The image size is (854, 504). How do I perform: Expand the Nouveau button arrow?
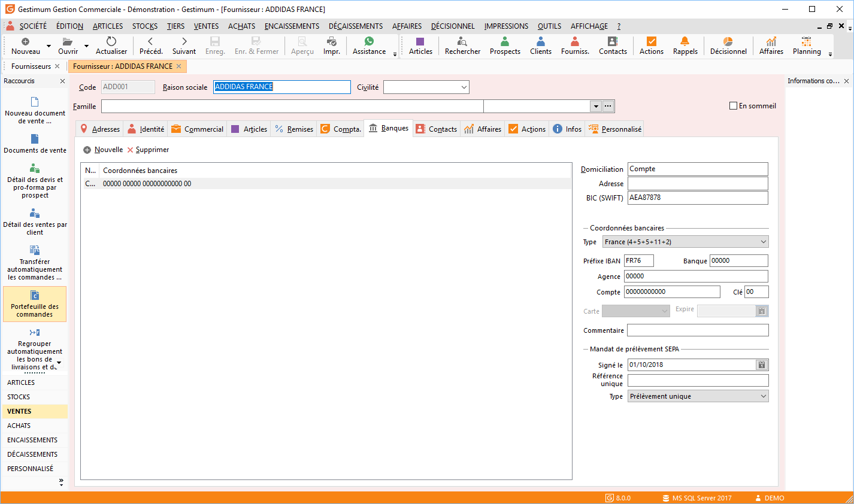click(49, 46)
